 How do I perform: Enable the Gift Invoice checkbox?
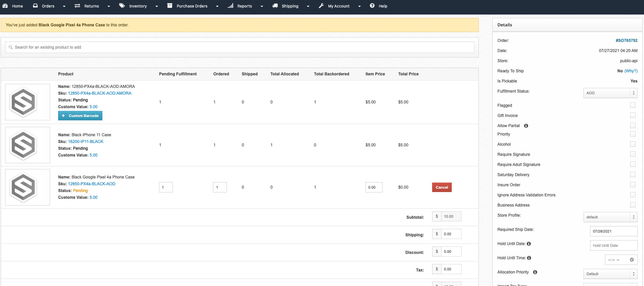click(633, 115)
